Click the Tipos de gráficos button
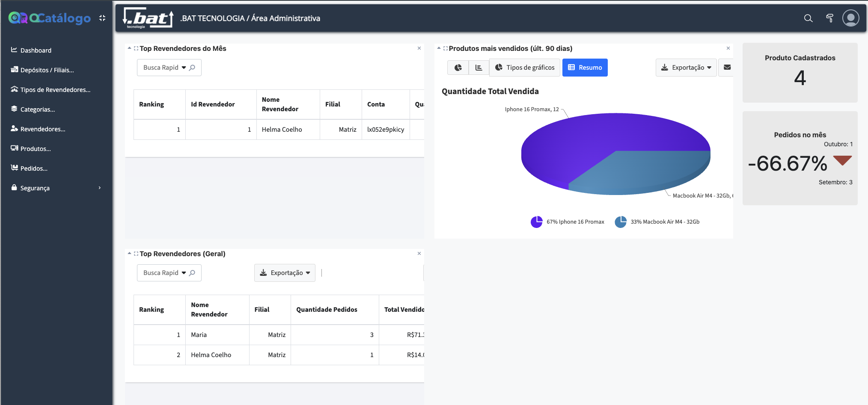The height and width of the screenshot is (405, 868). [x=524, y=67]
